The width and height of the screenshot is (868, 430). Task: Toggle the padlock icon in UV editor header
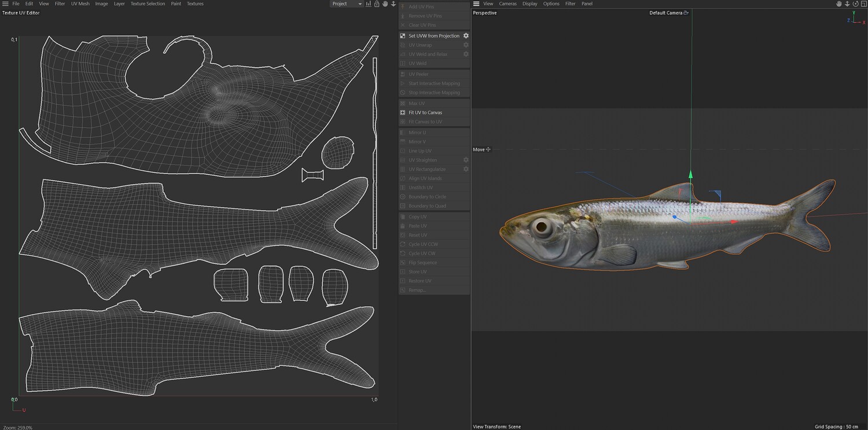tap(377, 4)
